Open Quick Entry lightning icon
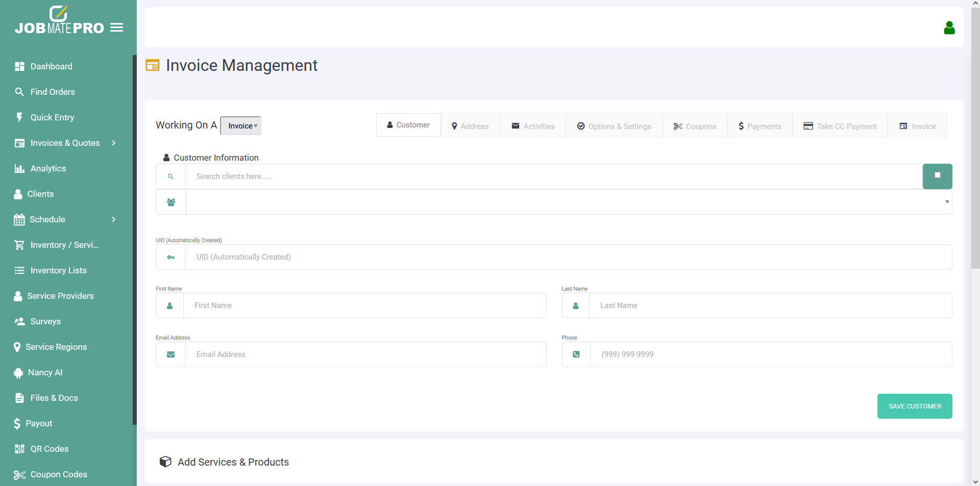This screenshot has height=486, width=980. 19,117
